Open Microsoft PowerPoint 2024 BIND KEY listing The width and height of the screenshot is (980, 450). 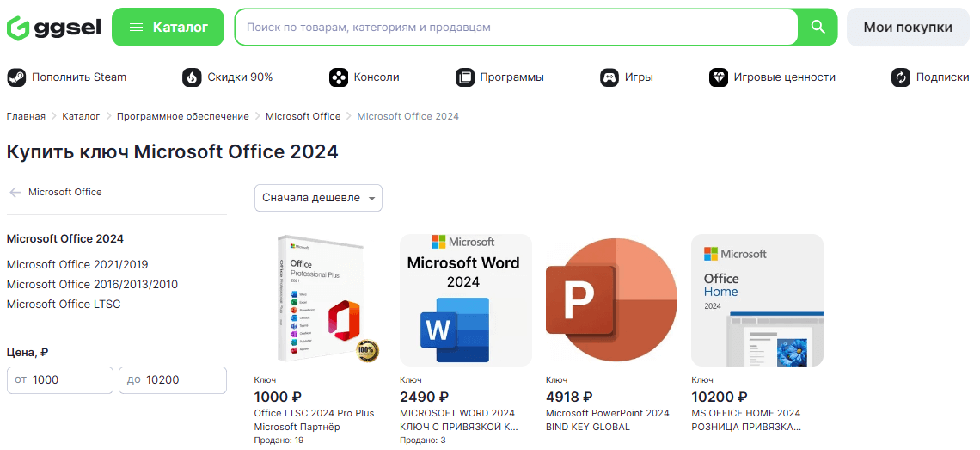608,420
